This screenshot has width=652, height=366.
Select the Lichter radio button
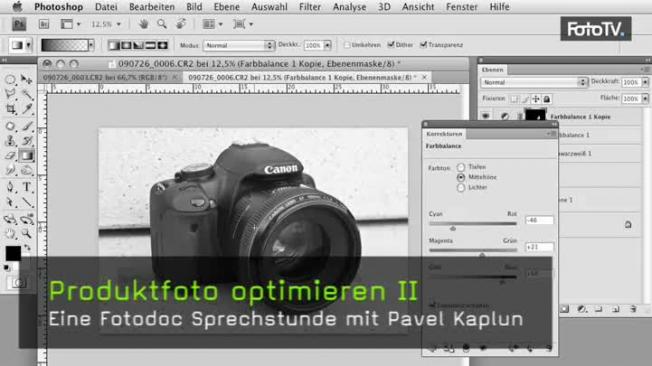(461, 188)
